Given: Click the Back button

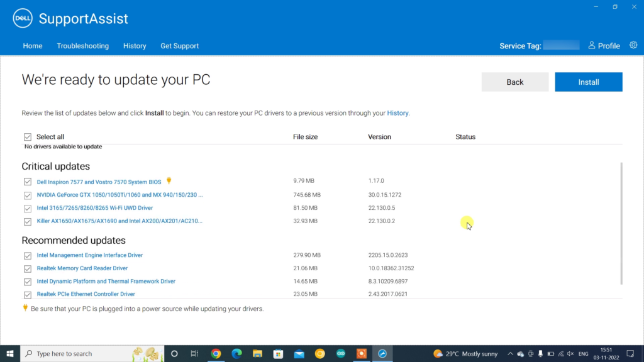Looking at the screenshot, I should click(x=515, y=82).
